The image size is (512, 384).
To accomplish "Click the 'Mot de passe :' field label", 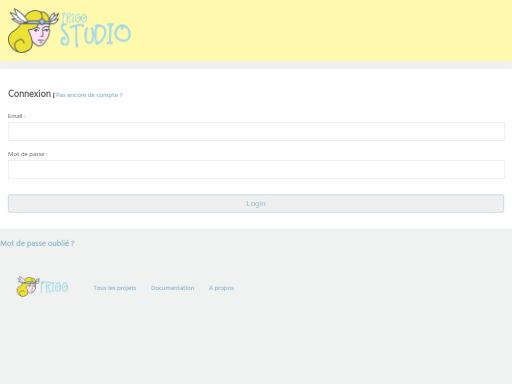I will 28,154.
